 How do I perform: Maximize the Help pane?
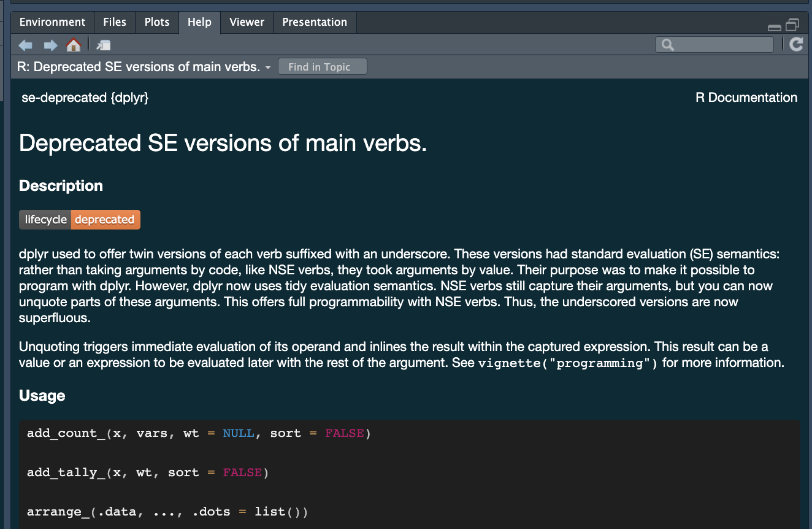point(793,25)
